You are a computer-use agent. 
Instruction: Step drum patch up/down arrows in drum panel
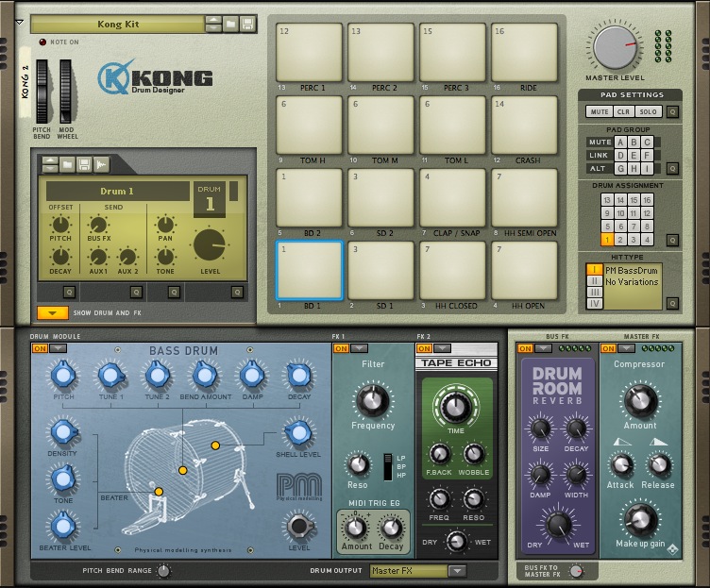click(50, 165)
